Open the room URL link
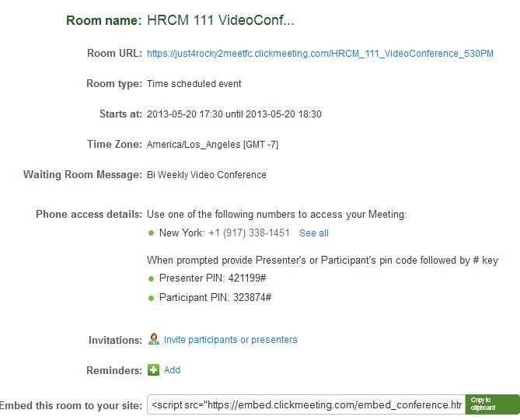Viewport: 520px width, 420px height. pyautogui.click(x=320, y=54)
